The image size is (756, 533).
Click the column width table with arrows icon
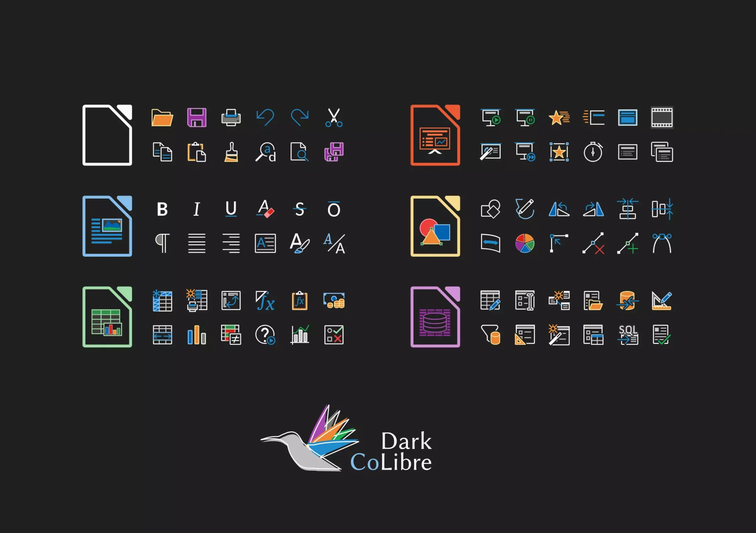click(162, 335)
